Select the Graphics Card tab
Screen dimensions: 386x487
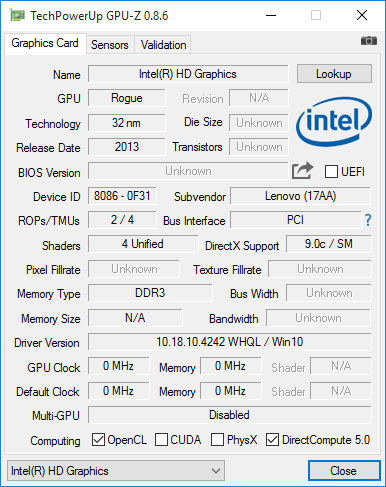pyautogui.click(x=45, y=43)
